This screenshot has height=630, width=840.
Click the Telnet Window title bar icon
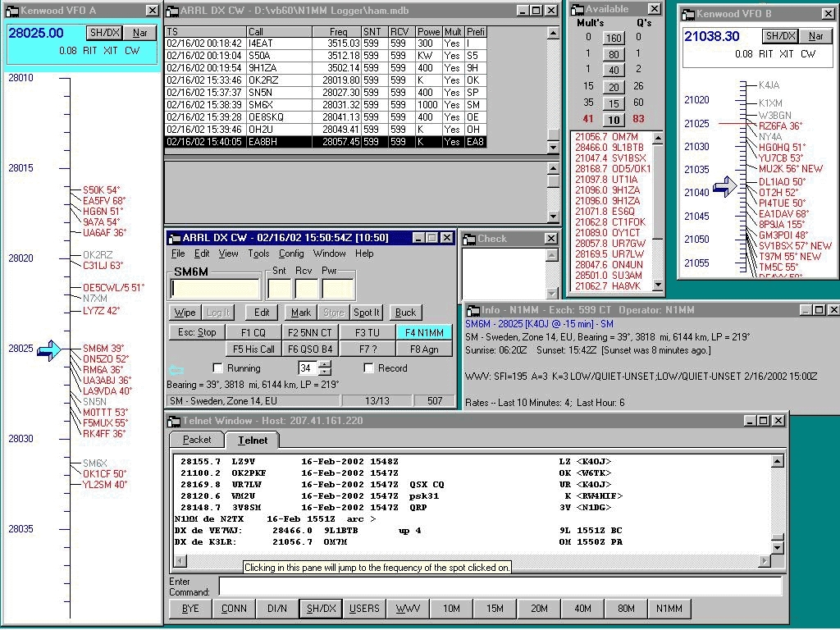[174, 421]
